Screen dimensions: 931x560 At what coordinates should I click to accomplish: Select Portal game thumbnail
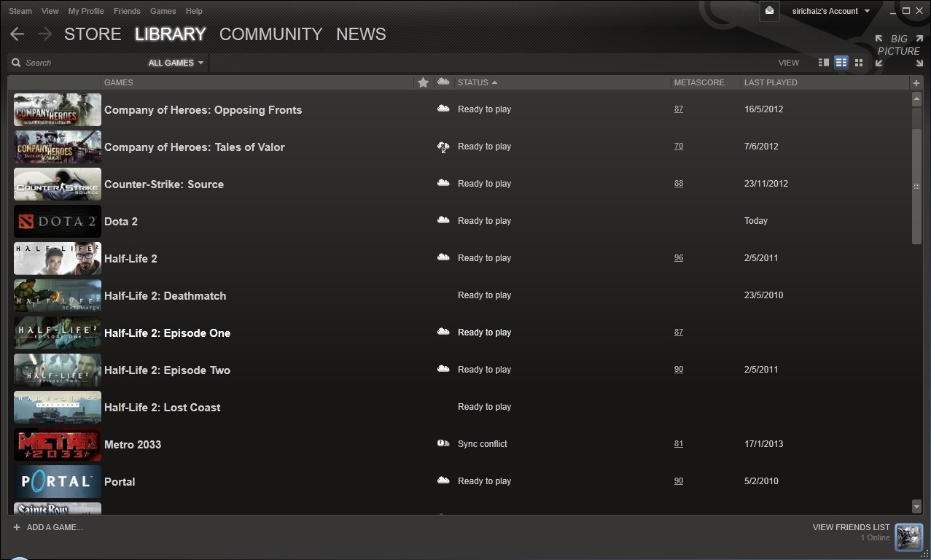pyautogui.click(x=58, y=481)
